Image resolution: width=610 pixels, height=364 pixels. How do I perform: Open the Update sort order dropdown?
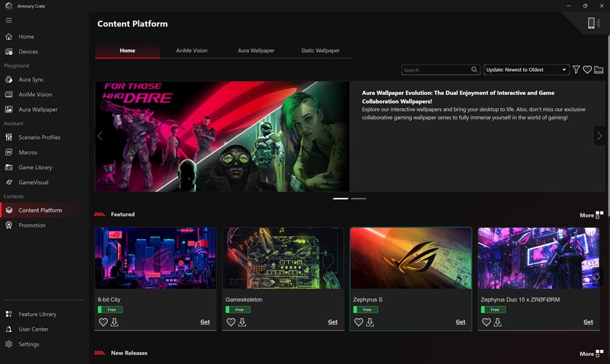coord(526,70)
